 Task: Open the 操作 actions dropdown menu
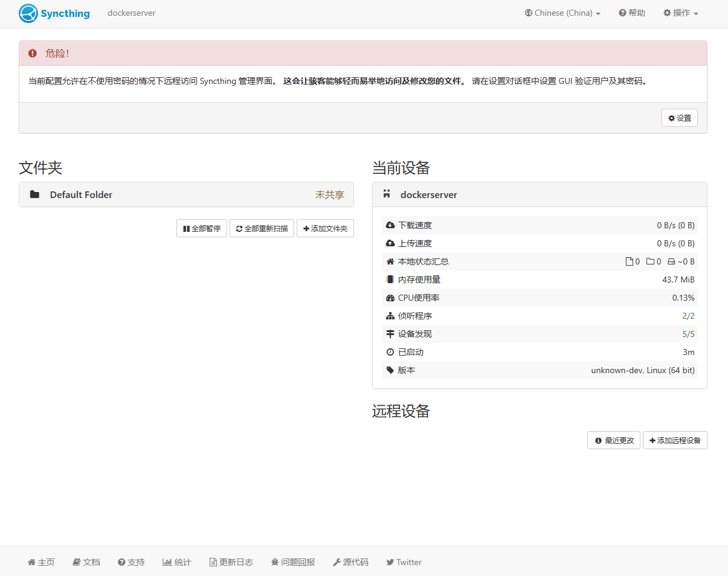pos(681,13)
